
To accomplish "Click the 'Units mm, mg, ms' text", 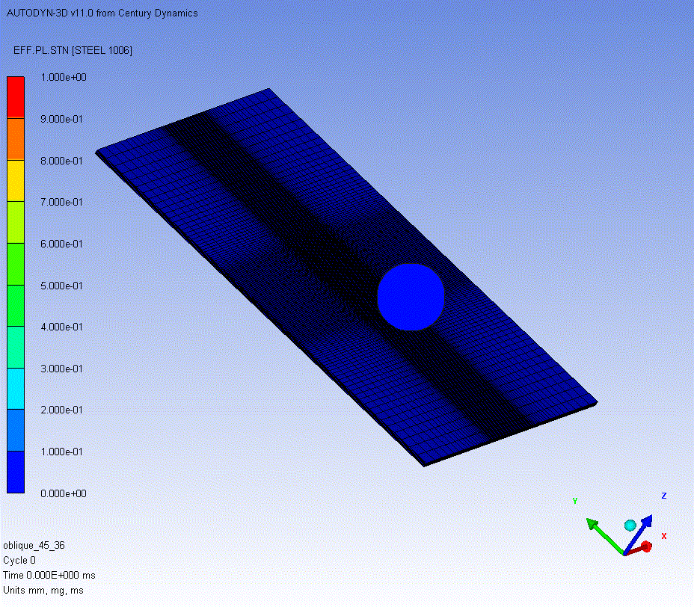I will (x=43, y=591).
